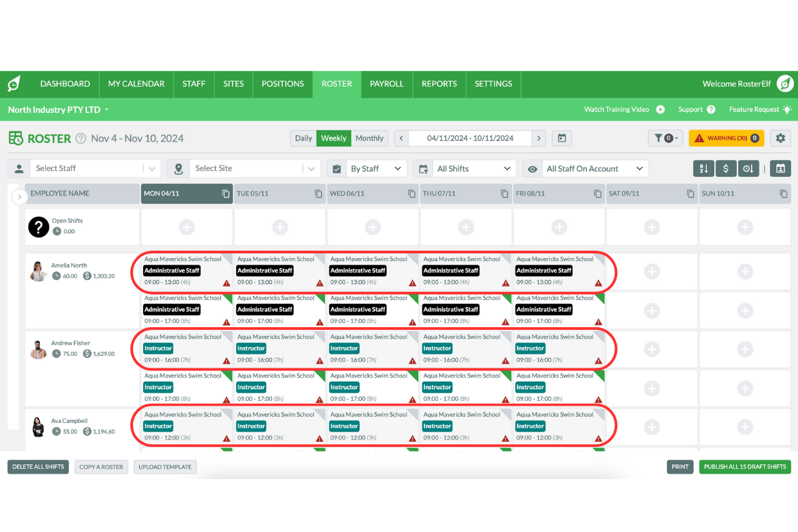Print the roster
The width and height of the screenshot is (798, 532).
pos(680,467)
